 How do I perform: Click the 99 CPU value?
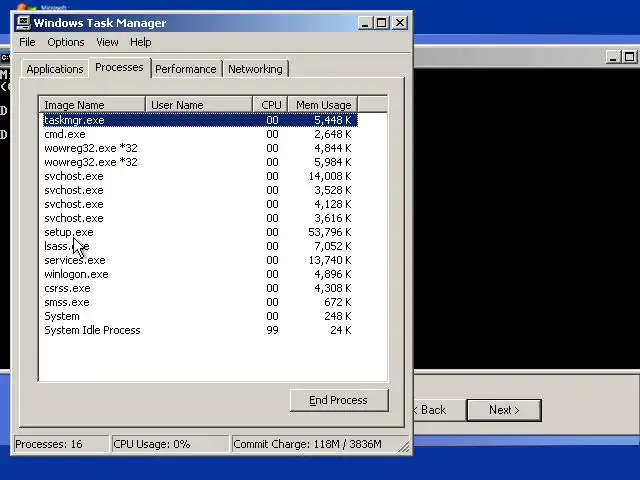(273, 330)
